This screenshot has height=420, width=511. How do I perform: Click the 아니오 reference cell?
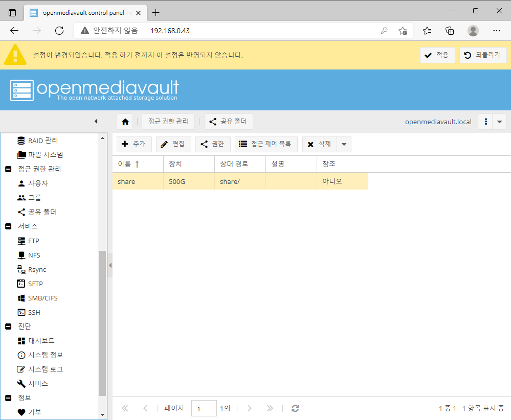pyautogui.click(x=343, y=182)
